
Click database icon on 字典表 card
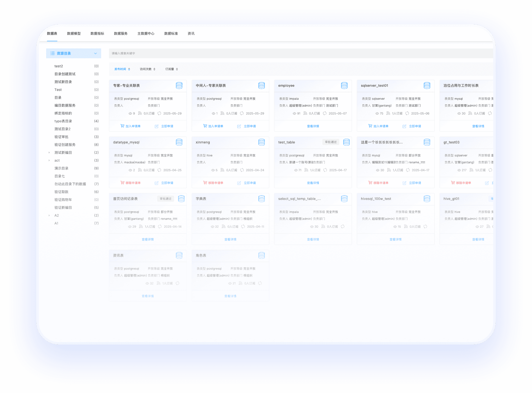pyautogui.click(x=261, y=199)
